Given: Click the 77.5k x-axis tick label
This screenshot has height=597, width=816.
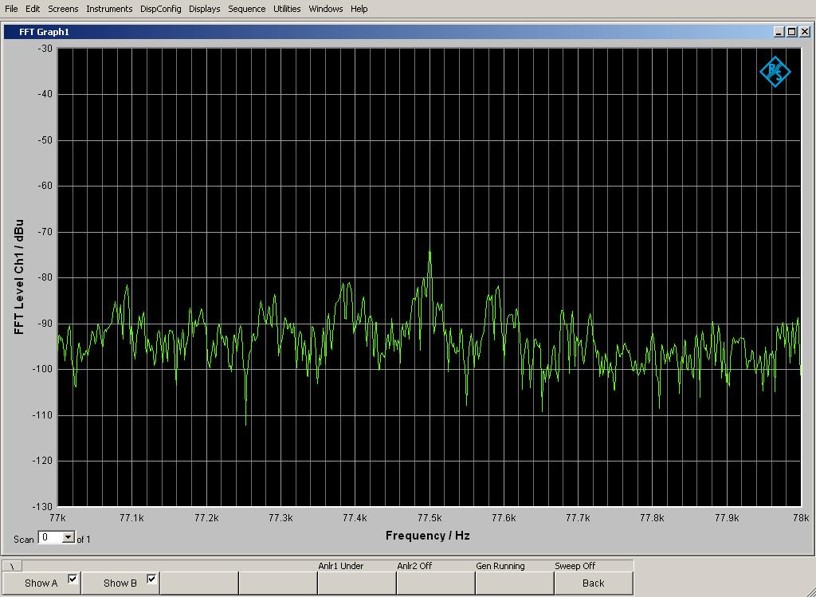Looking at the screenshot, I should pyautogui.click(x=430, y=518).
